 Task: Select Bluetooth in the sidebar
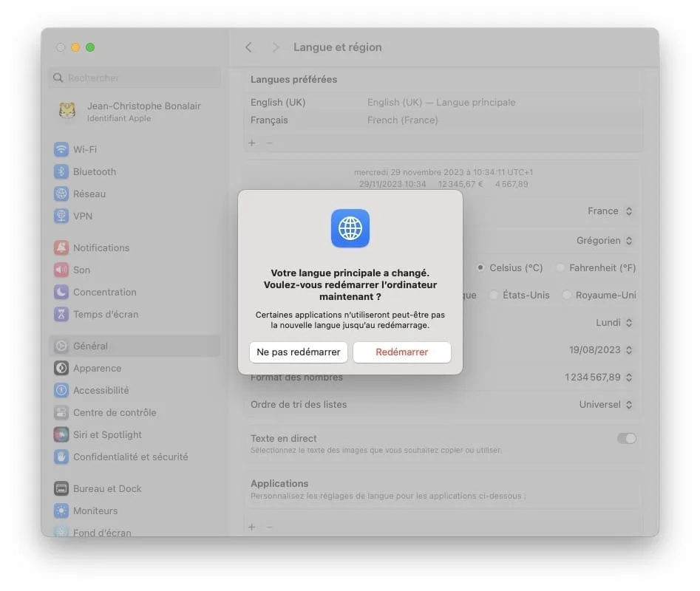tap(92, 171)
